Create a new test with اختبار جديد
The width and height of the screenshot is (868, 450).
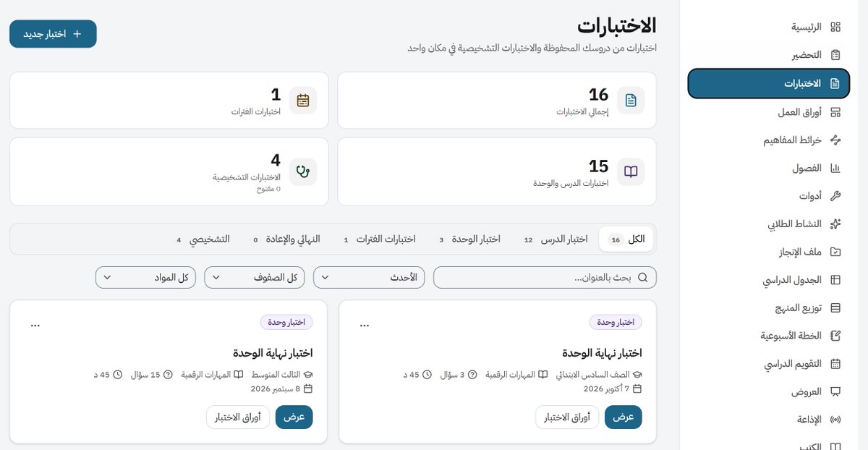coord(53,34)
